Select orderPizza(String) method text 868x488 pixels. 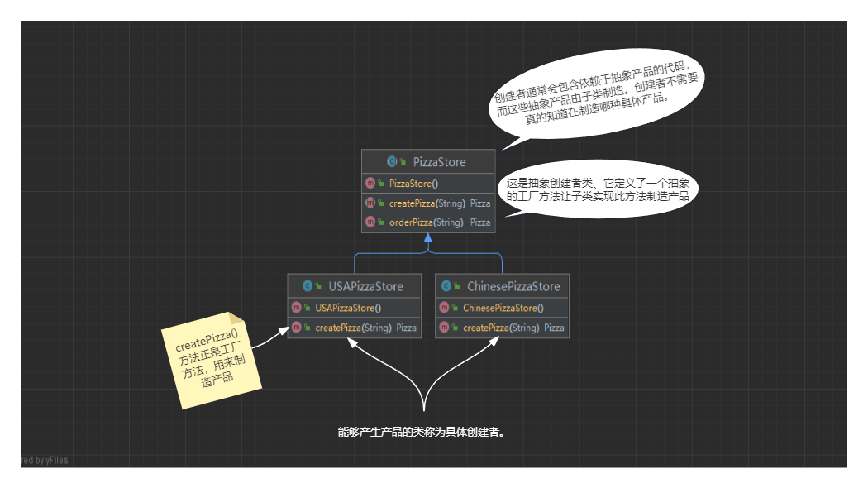427,222
